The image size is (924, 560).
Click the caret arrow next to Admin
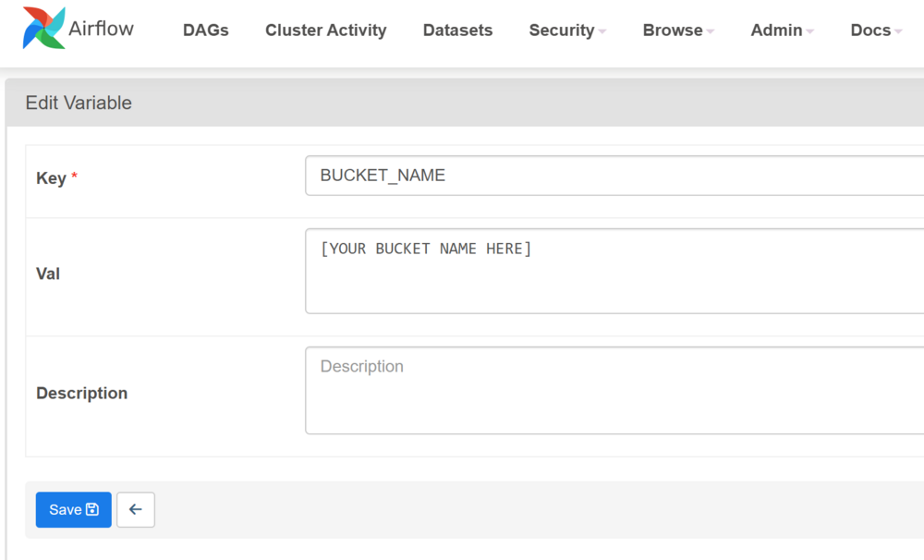pyautogui.click(x=808, y=31)
